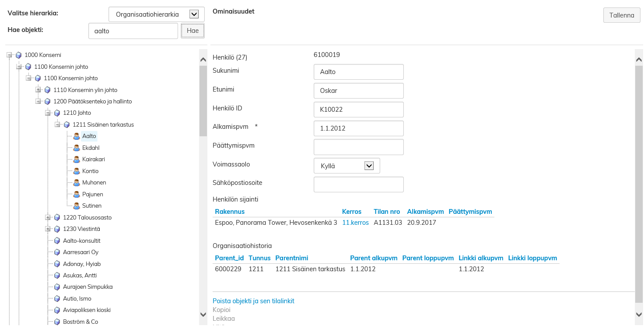Open the Valitse hierarkia dropdown
This screenshot has width=644, height=326.
click(194, 14)
